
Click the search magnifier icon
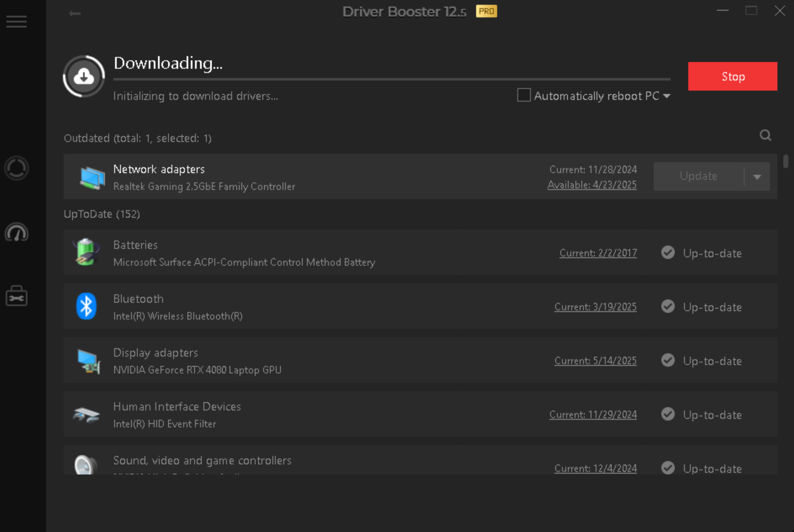765,135
